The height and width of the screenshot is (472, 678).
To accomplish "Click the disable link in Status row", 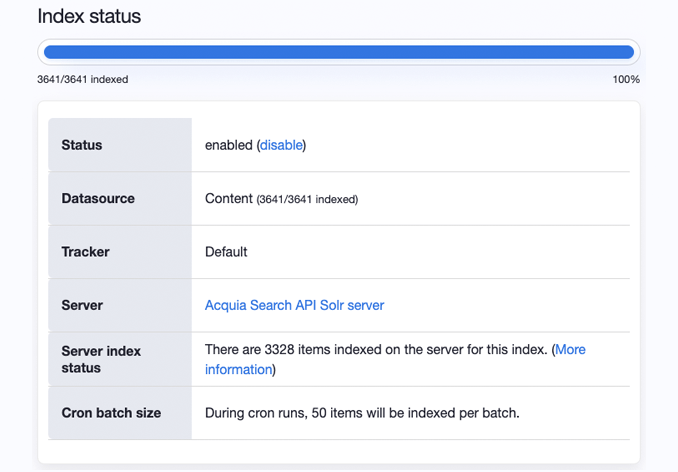I will tap(281, 145).
